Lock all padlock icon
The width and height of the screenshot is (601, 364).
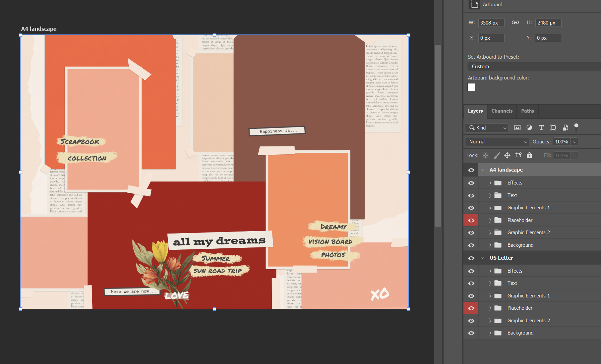click(529, 155)
